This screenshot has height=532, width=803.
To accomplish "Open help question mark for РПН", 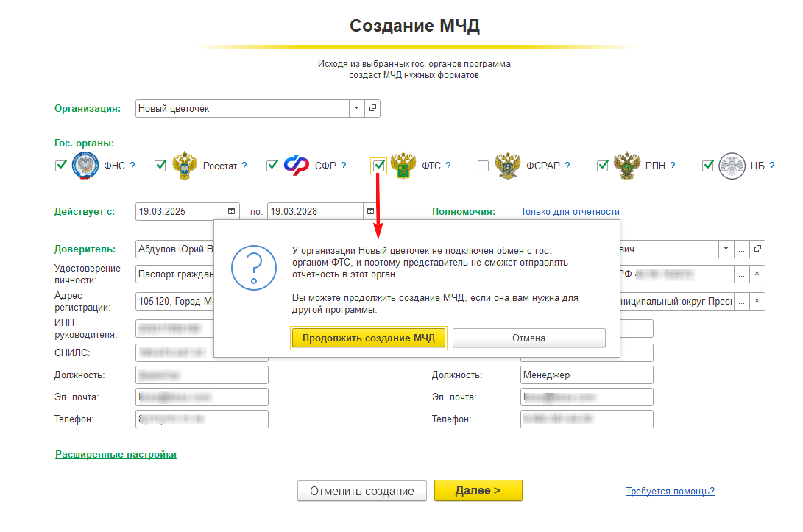I will coord(673,166).
